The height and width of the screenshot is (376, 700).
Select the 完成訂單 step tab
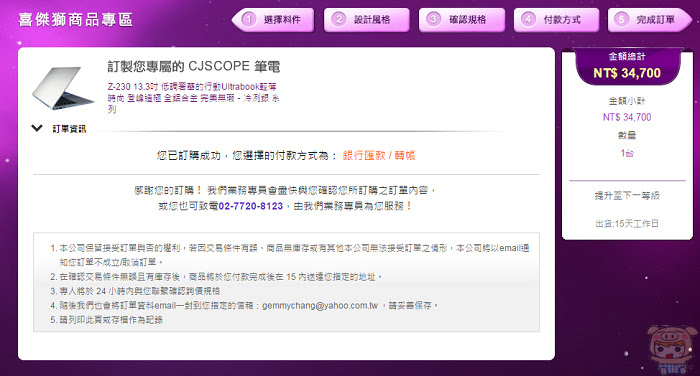pyautogui.click(x=650, y=20)
